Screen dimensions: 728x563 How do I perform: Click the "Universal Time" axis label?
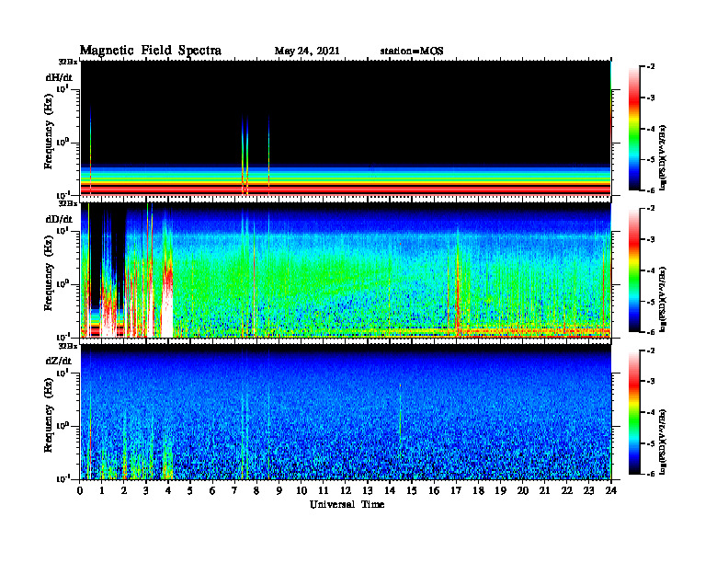pyautogui.click(x=347, y=504)
